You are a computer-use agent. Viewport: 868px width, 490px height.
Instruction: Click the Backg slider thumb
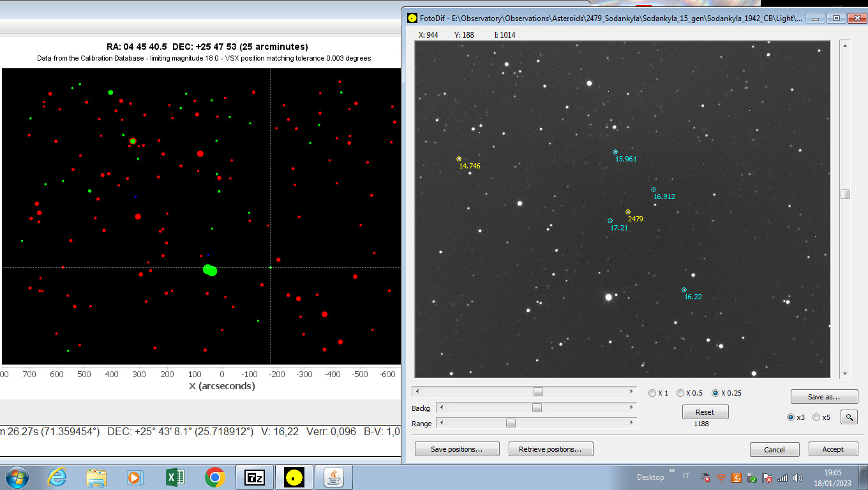click(537, 407)
